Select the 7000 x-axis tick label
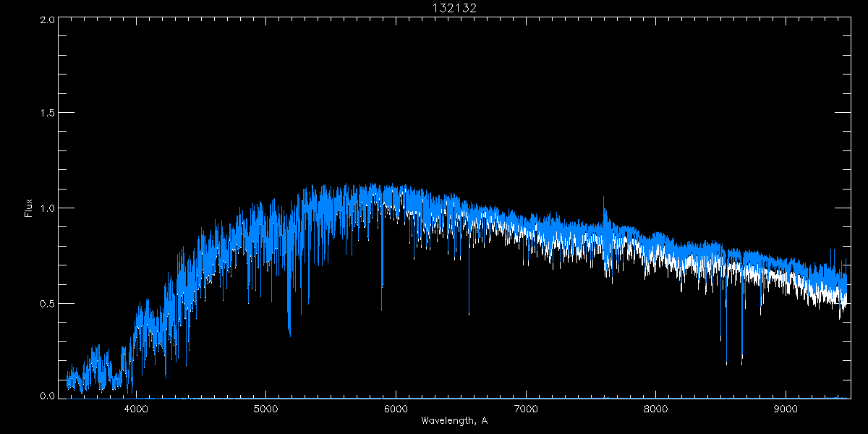The width and height of the screenshot is (868, 434). 526,409
